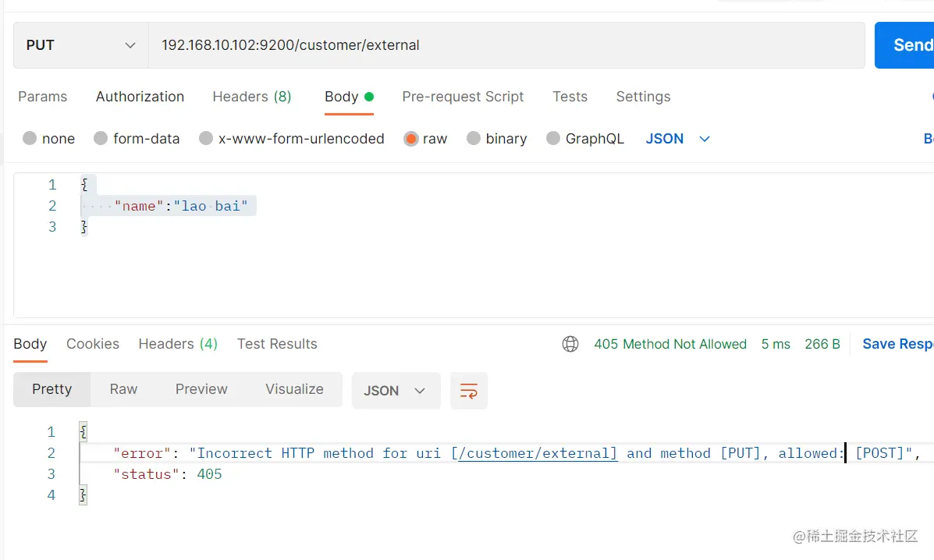The width and height of the screenshot is (934, 560).
Task: Open the /customer/external link in the error message
Action: [x=538, y=453]
